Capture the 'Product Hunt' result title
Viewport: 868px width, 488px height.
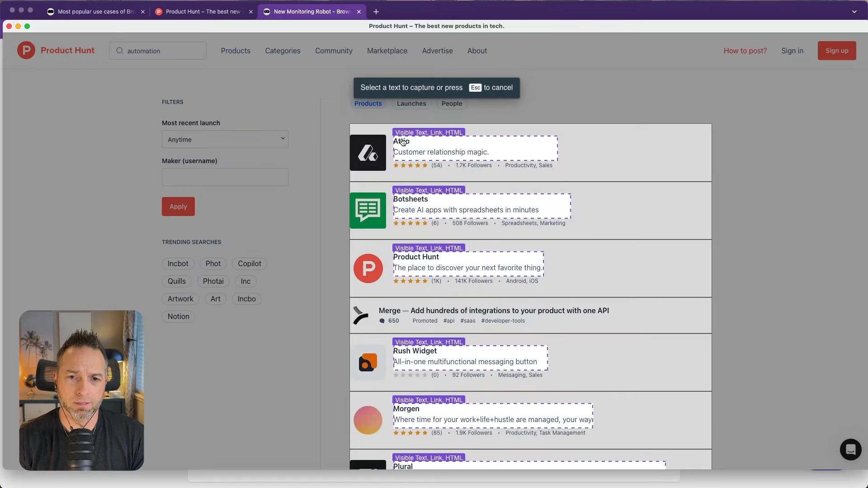point(416,257)
